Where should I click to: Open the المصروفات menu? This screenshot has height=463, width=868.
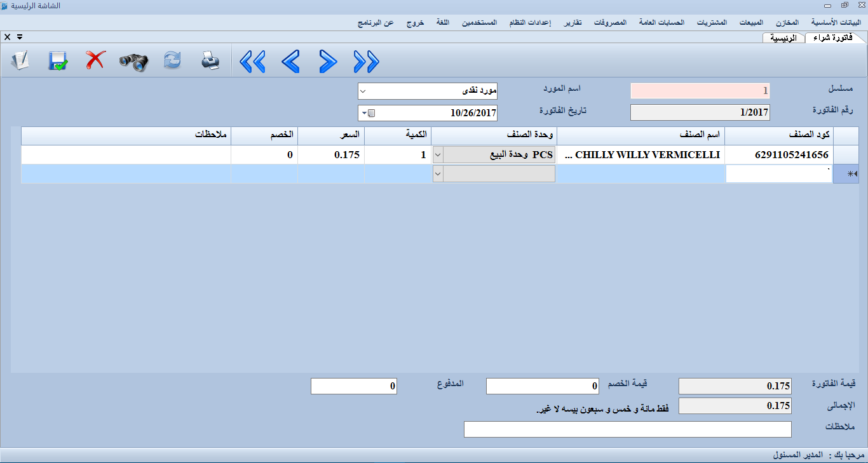click(611, 22)
